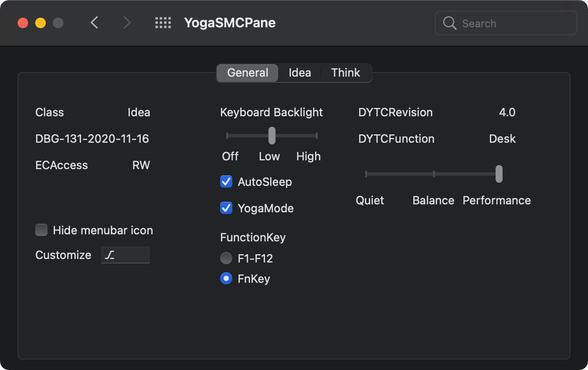Viewport: 588px width, 370px height.
Task: Close the YogaSMCPane window
Action: pos(23,23)
